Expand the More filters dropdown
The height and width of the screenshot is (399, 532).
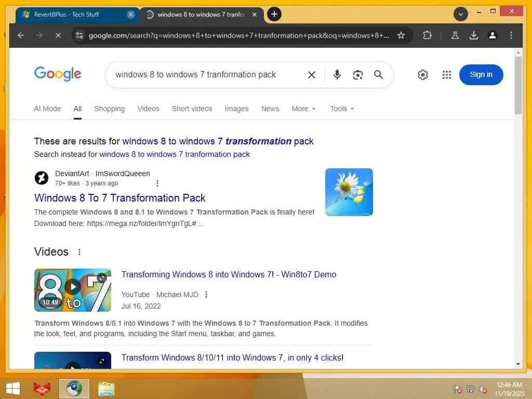point(303,109)
